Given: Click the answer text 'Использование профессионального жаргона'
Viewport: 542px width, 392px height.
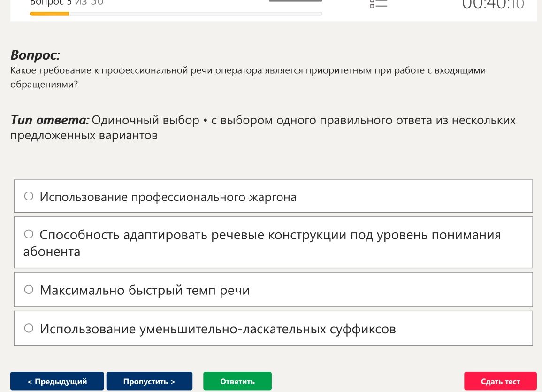Looking at the screenshot, I should click(168, 197).
